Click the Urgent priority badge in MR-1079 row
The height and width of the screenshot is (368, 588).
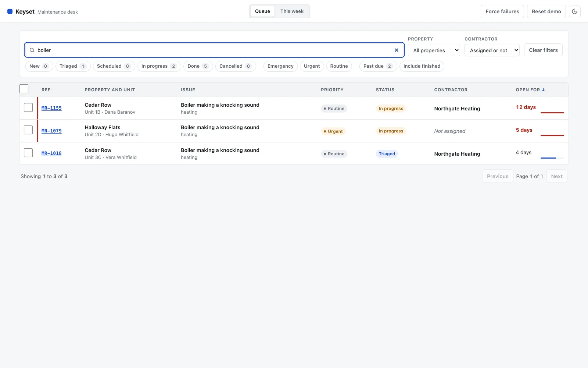(333, 131)
